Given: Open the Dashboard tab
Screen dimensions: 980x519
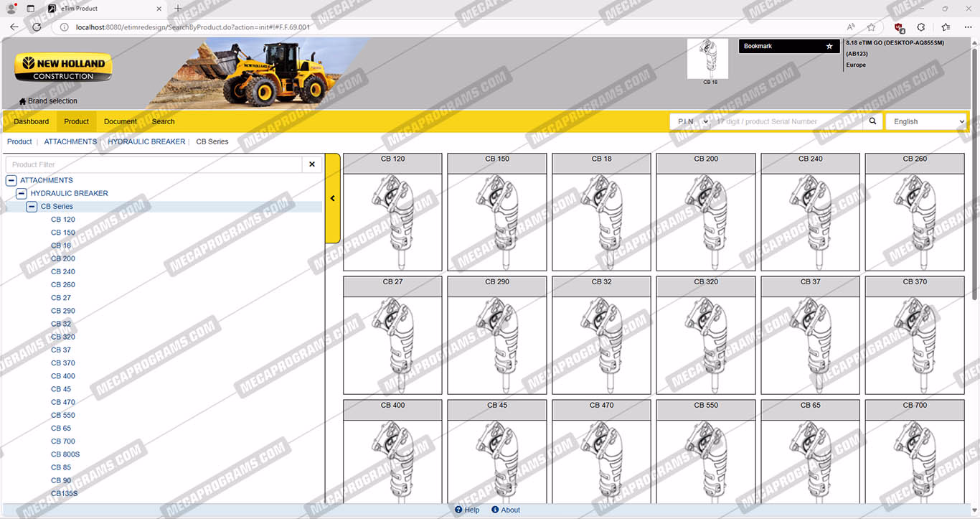Looking at the screenshot, I should tap(32, 121).
